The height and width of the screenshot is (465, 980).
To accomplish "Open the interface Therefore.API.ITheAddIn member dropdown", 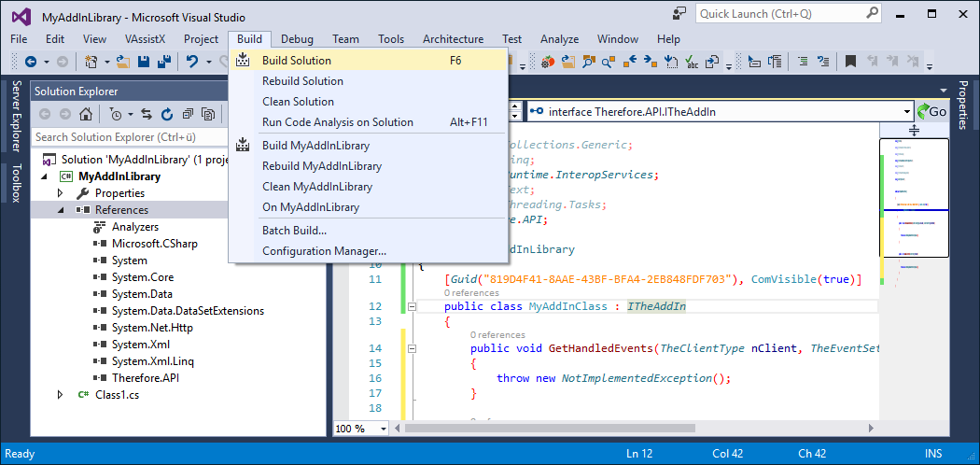I will [x=908, y=112].
